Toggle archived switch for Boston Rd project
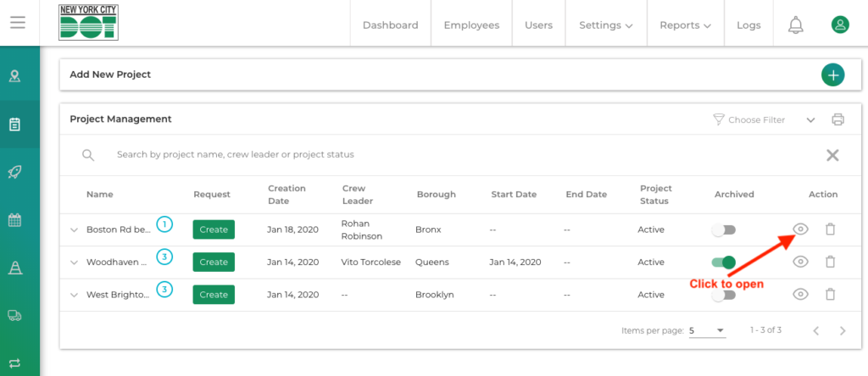 pos(723,229)
